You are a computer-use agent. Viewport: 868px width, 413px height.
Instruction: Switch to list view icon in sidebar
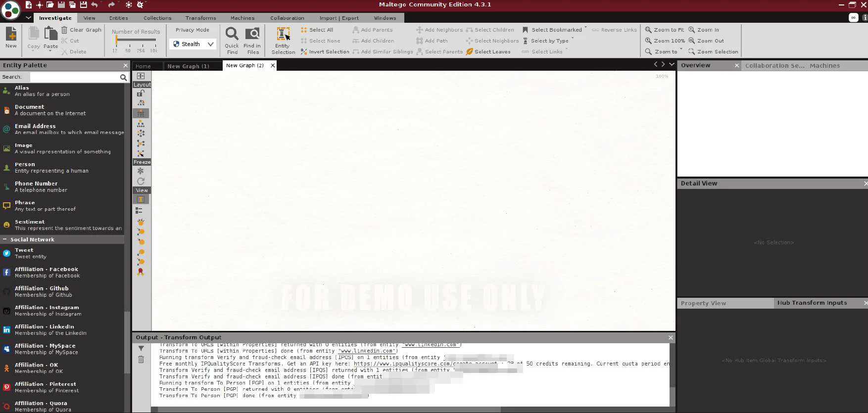[x=140, y=210]
